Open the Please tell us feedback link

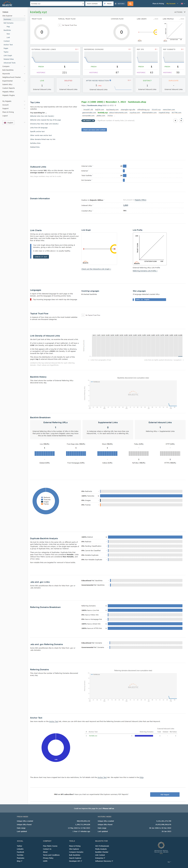coord(108,808)
